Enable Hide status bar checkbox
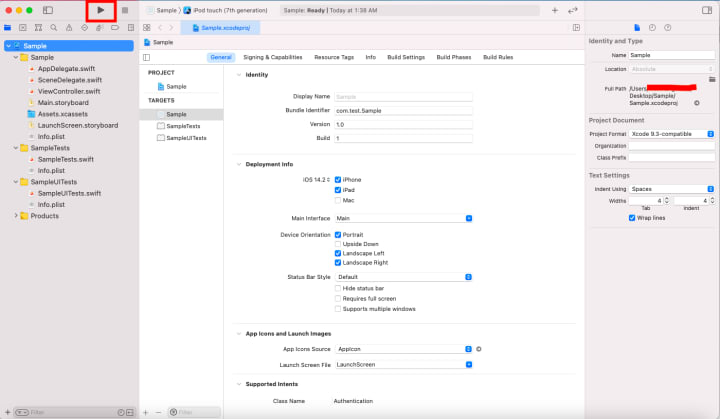The image size is (720, 419). tap(338, 288)
